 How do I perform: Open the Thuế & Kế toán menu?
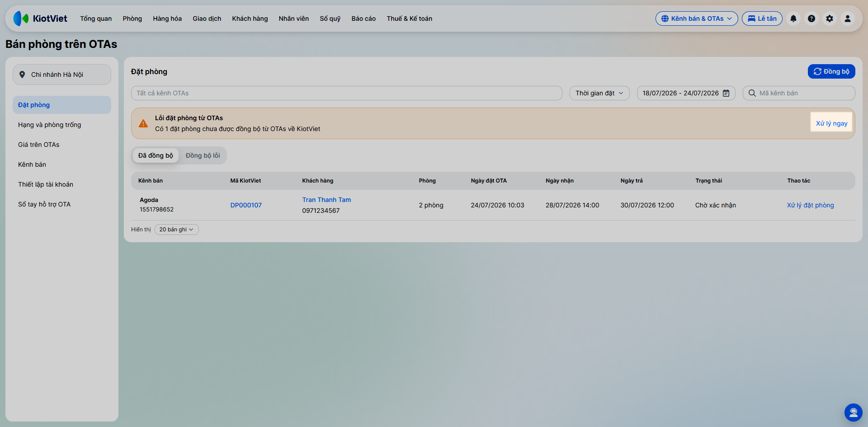click(410, 19)
